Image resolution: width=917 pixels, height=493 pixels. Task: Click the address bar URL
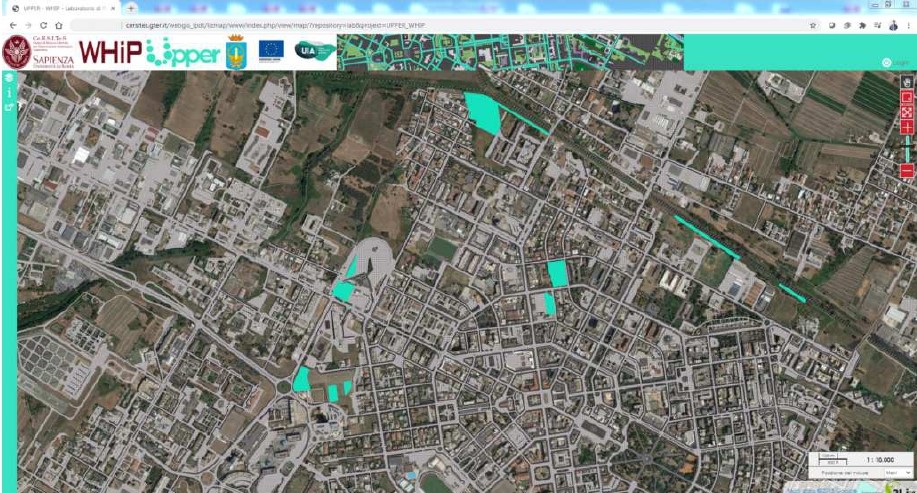pyautogui.click(x=300, y=25)
